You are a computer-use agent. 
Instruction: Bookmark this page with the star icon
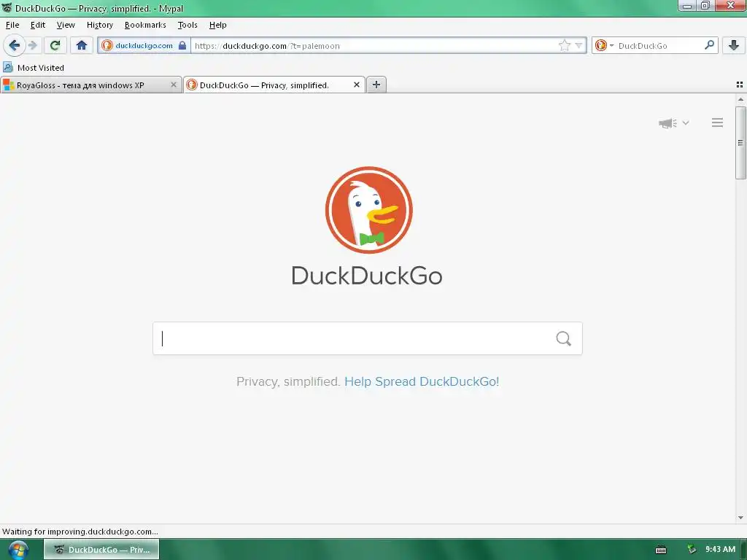point(564,46)
